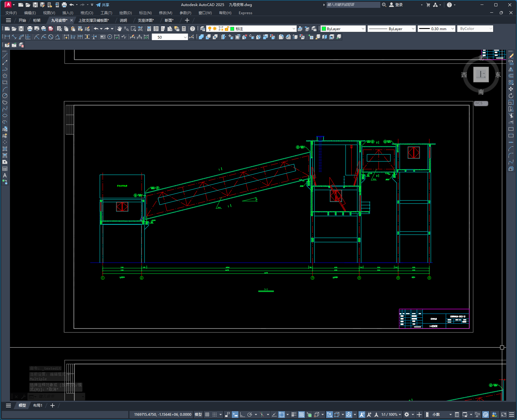Toggle clean screen in status bar
The height and width of the screenshot is (420, 517).
coord(504,415)
